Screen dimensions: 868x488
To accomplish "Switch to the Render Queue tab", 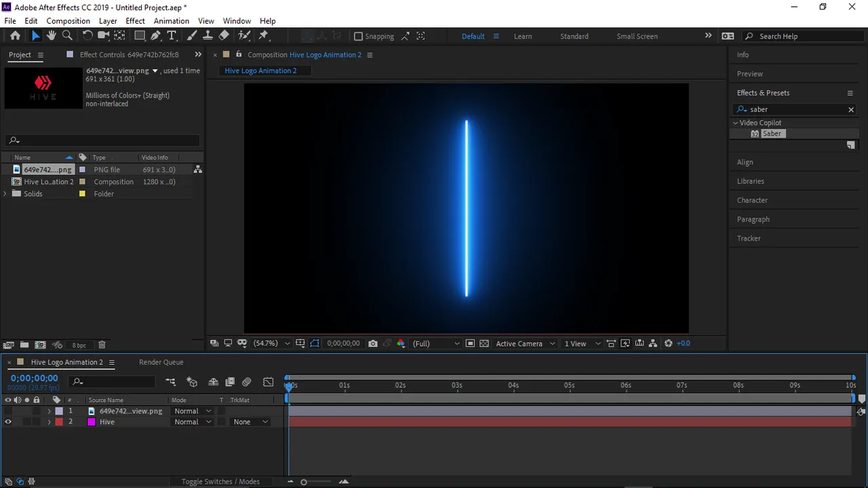I will click(x=161, y=362).
